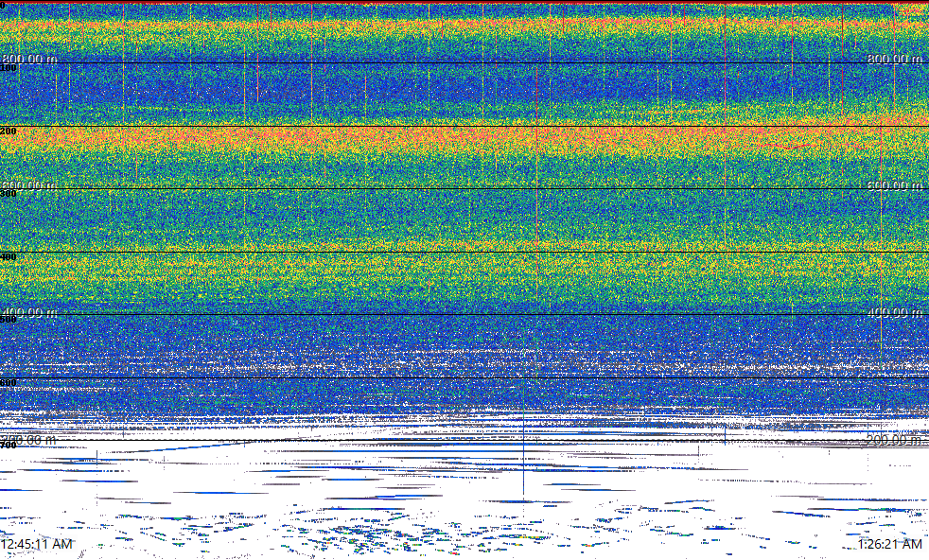This screenshot has width=929, height=560.
Task: Select the bold 200 range marker
Action: pos(8,131)
